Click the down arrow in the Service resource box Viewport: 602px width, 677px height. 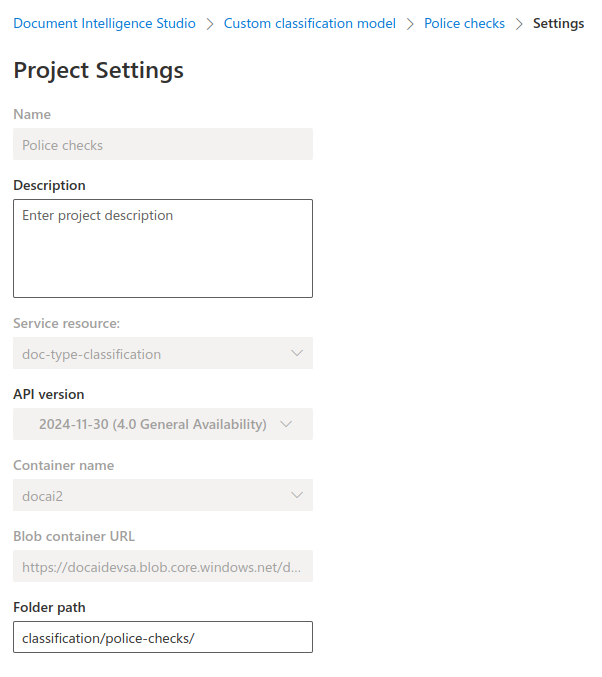coord(296,353)
